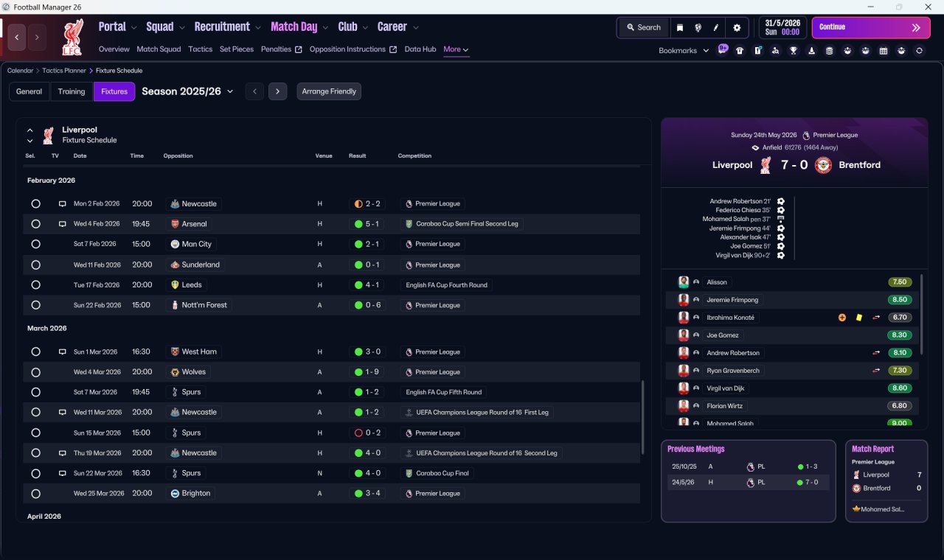Open the shirt kit shortcut icon
Image resolution: width=944 pixels, height=560 pixels.
(x=740, y=51)
